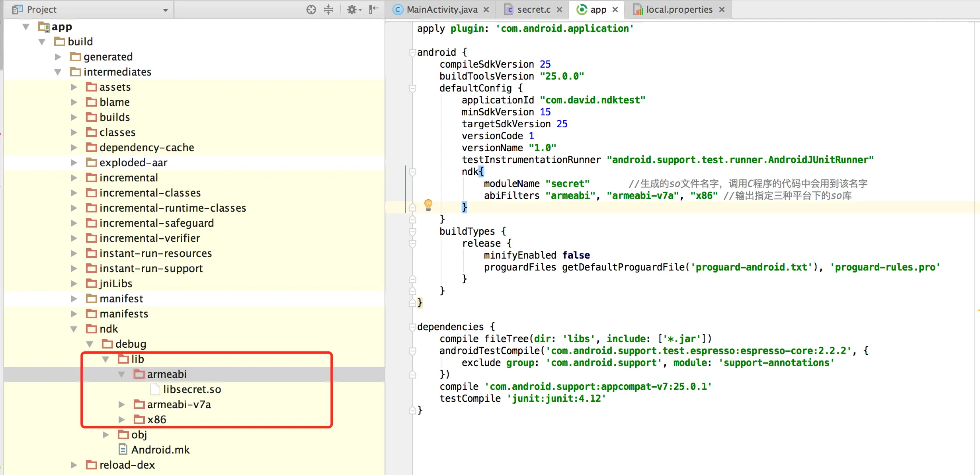Click the scroll-from-source crosshair icon
Image resolution: width=980 pixels, height=475 pixels.
pyautogui.click(x=311, y=10)
